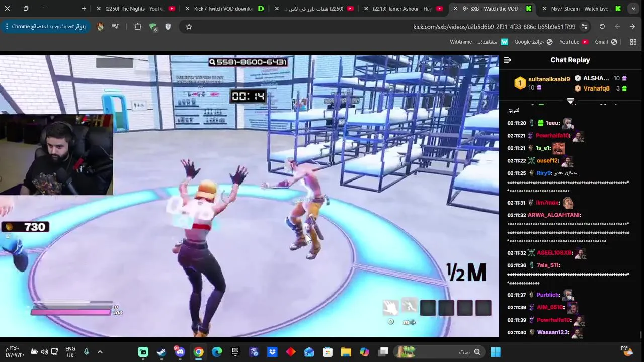
Task: Open a new tab with plus button
Action: (84, 9)
